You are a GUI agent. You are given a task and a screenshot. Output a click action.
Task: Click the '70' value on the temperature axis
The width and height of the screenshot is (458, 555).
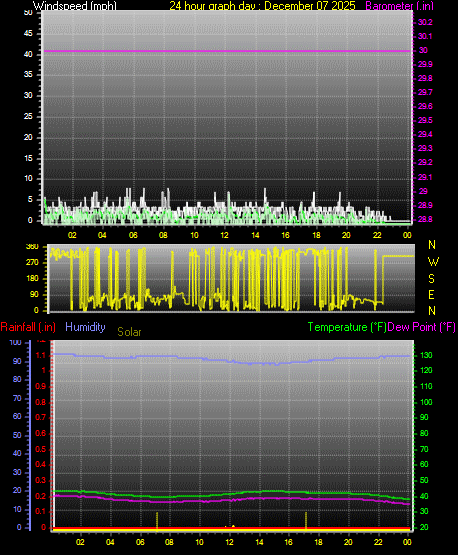424,449
